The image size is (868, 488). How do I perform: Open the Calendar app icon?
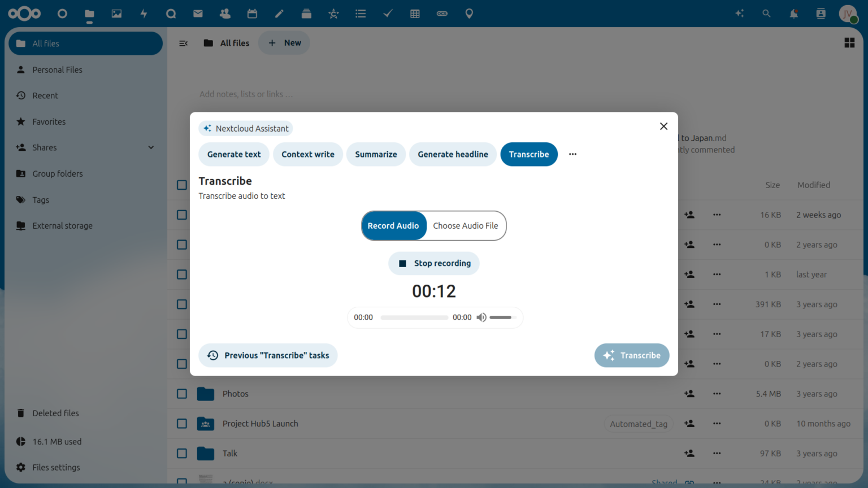(252, 13)
